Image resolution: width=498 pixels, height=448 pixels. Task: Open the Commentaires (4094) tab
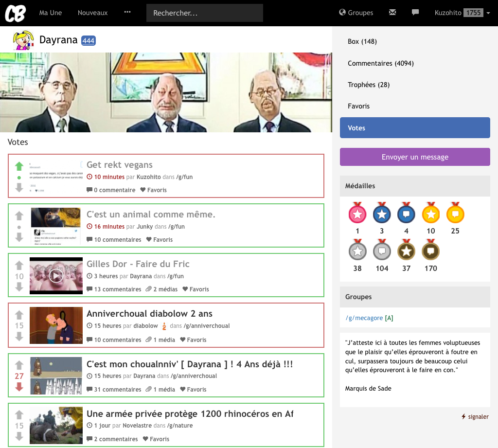pos(380,63)
